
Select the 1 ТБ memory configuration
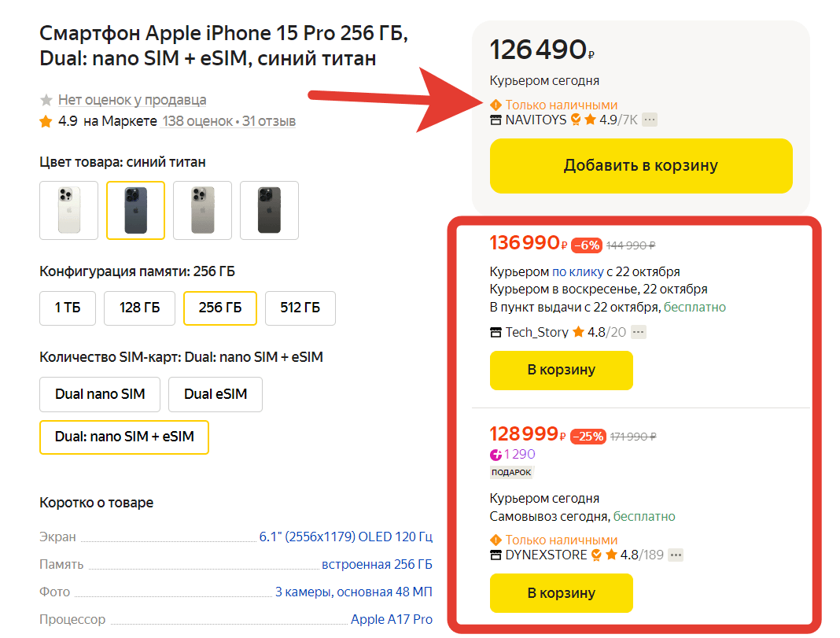coord(68,308)
